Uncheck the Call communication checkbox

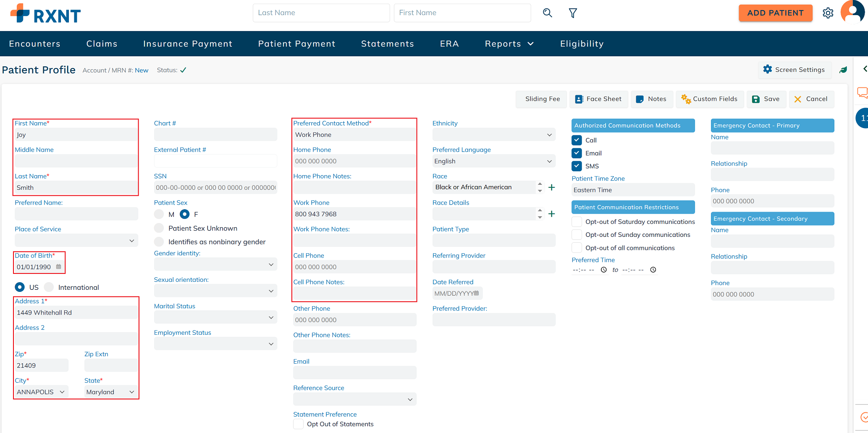[x=577, y=140]
